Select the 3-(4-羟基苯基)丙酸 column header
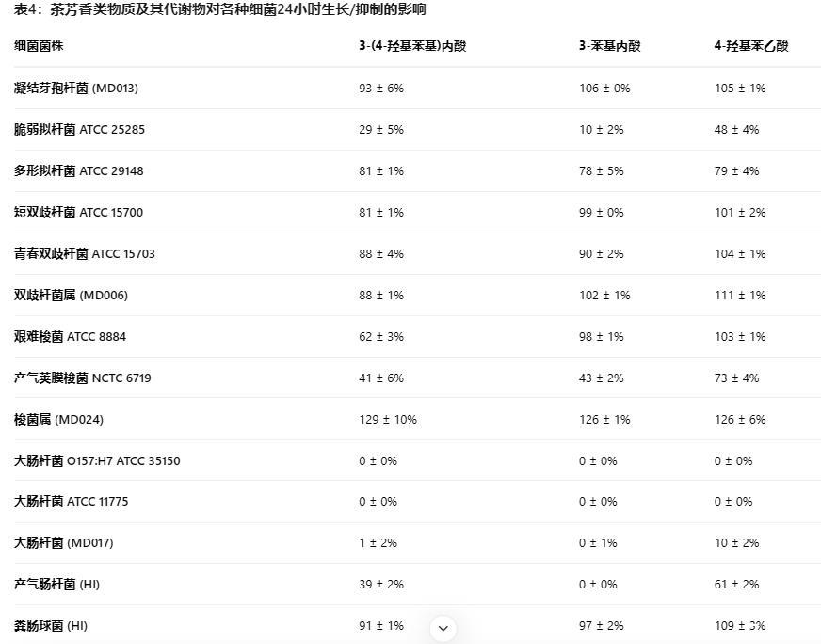The width and height of the screenshot is (821, 644). coord(412,46)
